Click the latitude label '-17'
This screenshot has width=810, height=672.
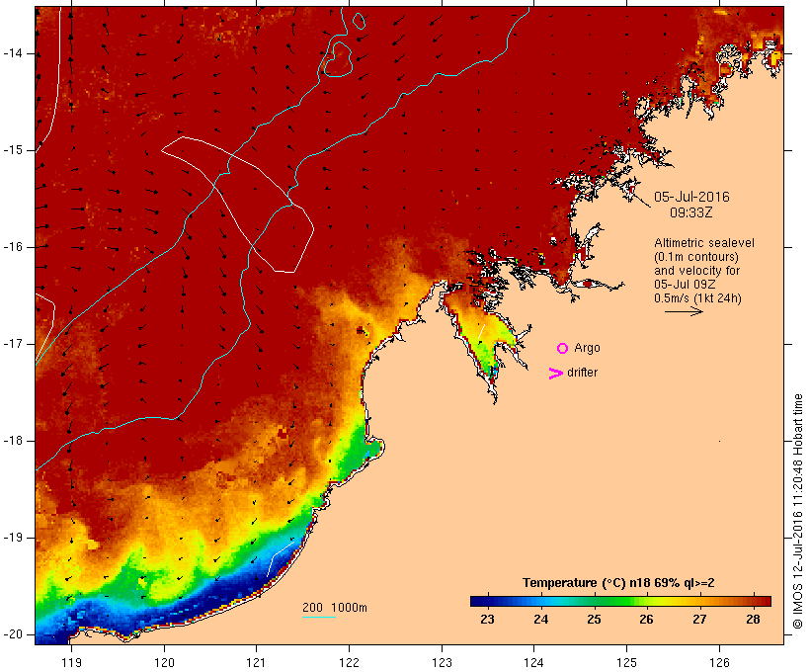tap(13, 344)
